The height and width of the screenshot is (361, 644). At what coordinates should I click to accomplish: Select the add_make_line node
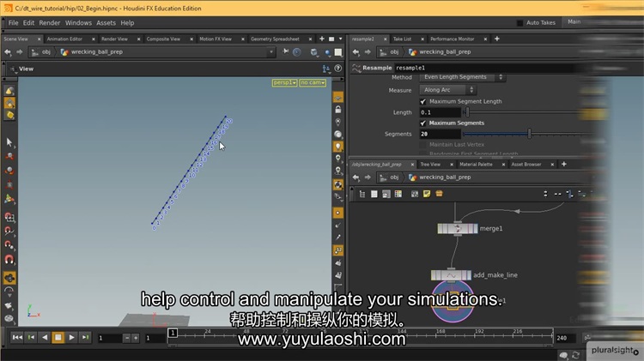[451, 275]
